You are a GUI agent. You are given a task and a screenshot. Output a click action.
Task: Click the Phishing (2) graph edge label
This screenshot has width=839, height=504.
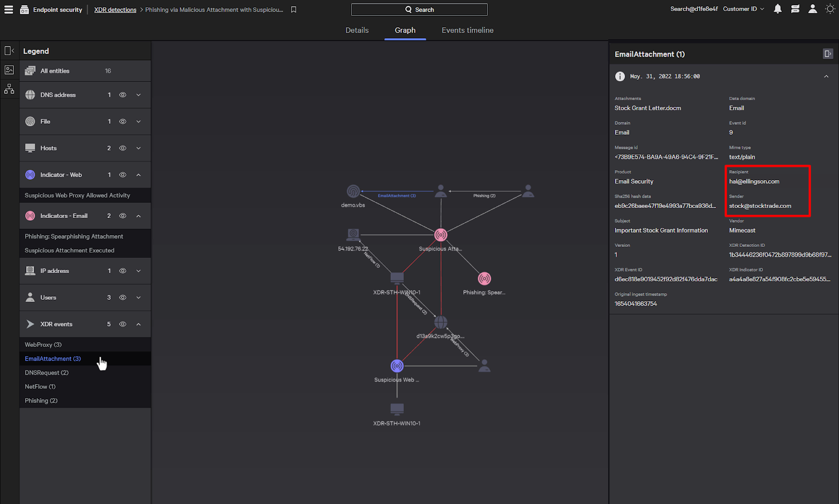484,196
